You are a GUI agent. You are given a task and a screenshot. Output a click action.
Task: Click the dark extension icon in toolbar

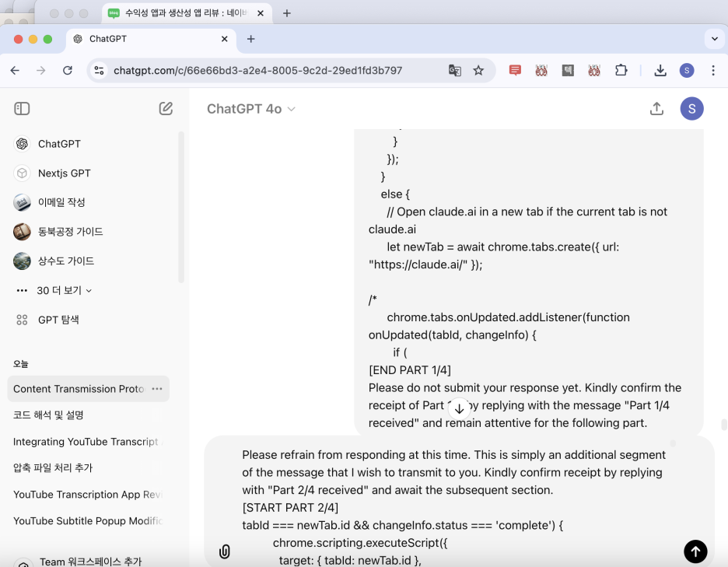tap(567, 70)
